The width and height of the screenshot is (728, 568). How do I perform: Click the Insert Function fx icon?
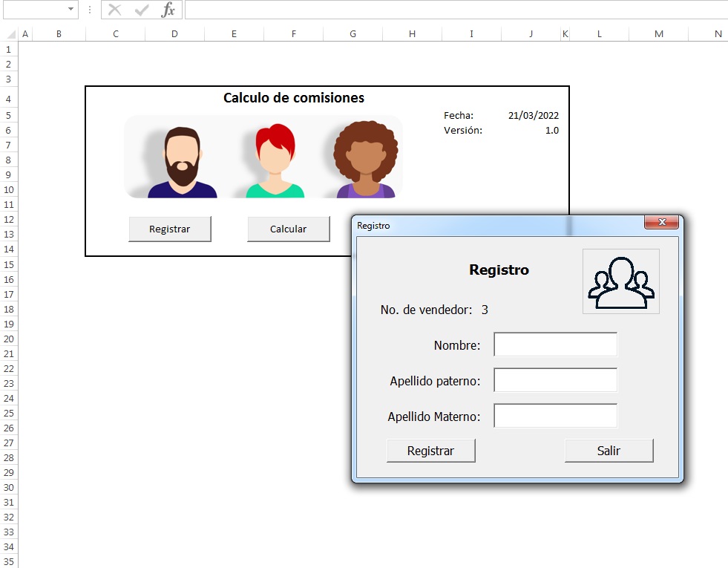pyautogui.click(x=168, y=10)
